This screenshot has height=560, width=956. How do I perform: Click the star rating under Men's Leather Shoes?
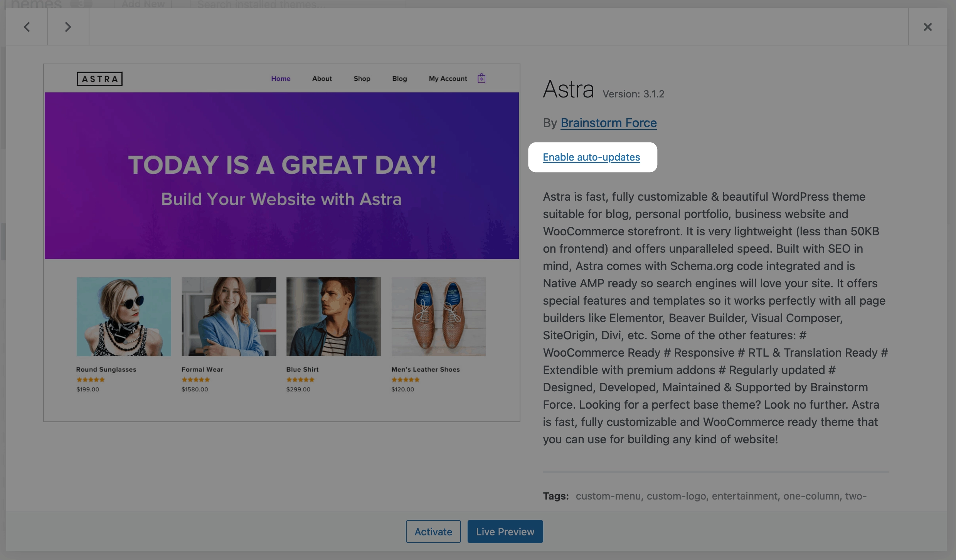coord(406,379)
